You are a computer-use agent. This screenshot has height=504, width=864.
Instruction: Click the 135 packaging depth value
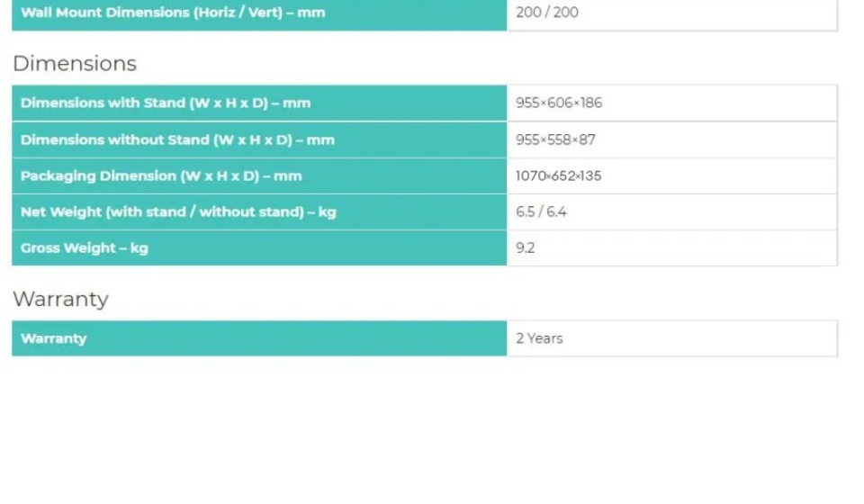590,175
